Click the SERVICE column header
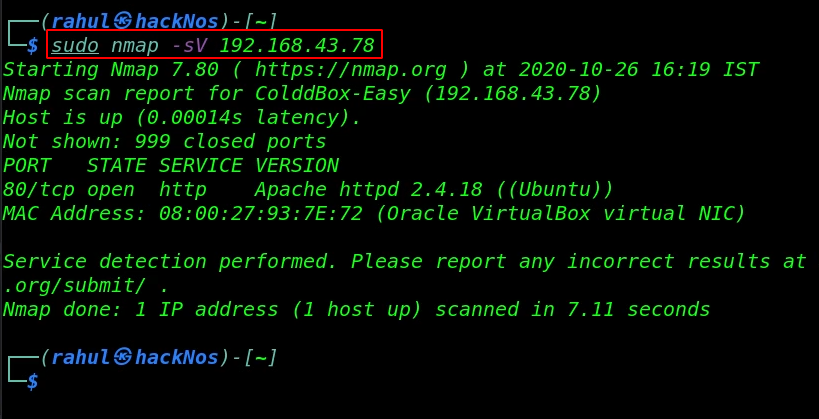This screenshot has height=419, width=819. pos(201,166)
